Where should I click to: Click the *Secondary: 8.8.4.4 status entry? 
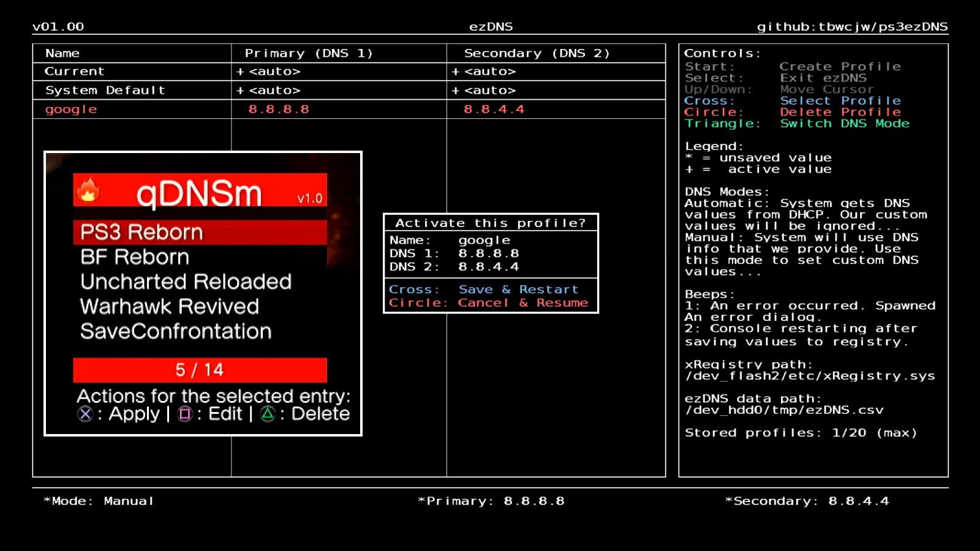click(x=807, y=501)
